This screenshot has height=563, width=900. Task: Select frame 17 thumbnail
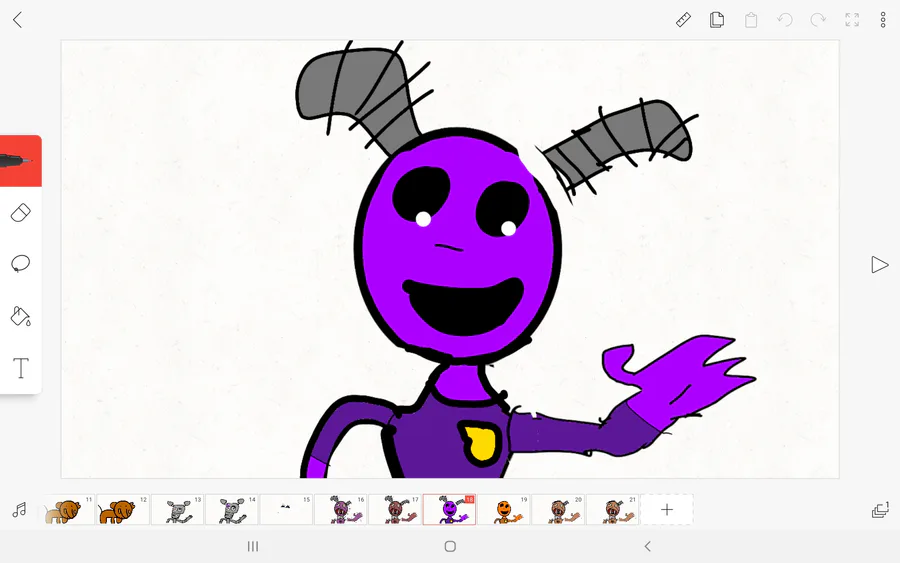(395, 510)
